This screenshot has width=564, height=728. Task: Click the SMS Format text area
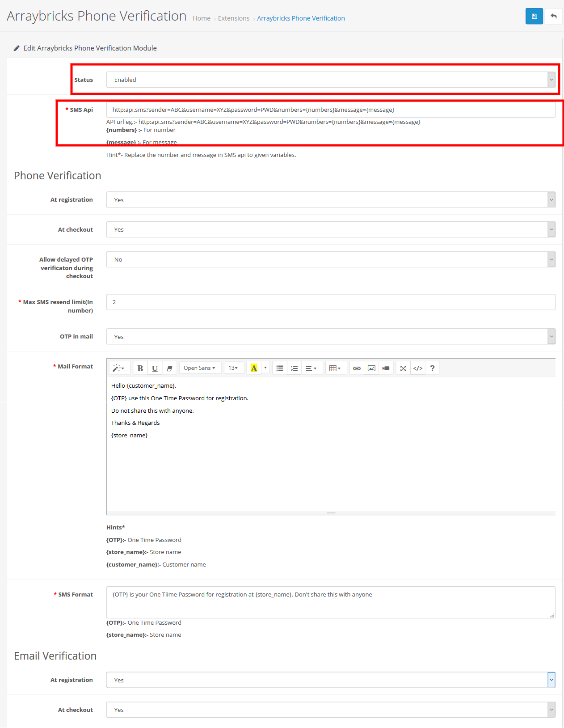(331, 602)
